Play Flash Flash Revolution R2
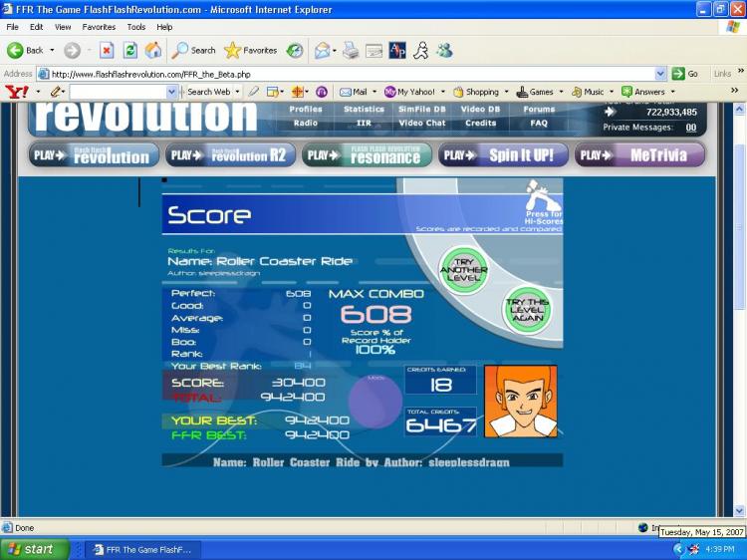The width and height of the screenshot is (747, 560). 230,155
